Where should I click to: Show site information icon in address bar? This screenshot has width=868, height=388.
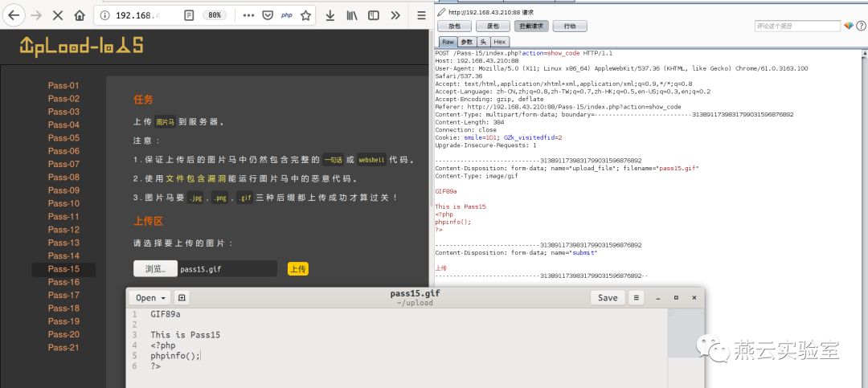[x=104, y=15]
